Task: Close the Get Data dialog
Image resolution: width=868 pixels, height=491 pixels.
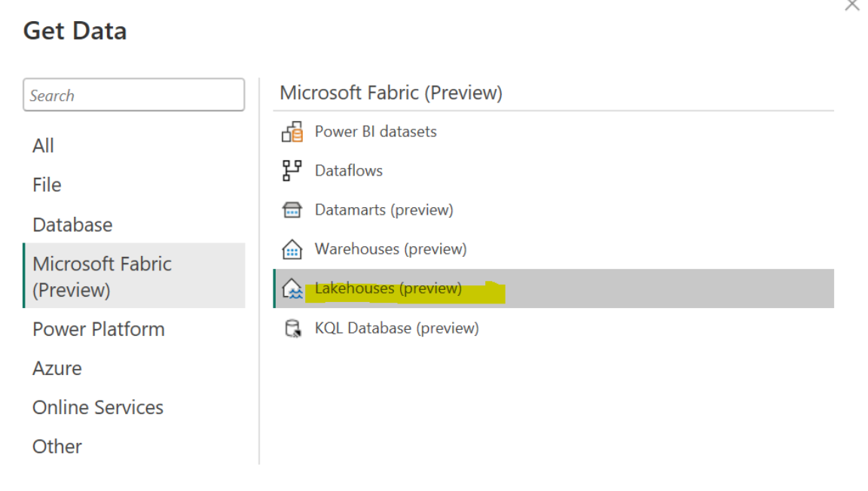Action: coord(852,5)
